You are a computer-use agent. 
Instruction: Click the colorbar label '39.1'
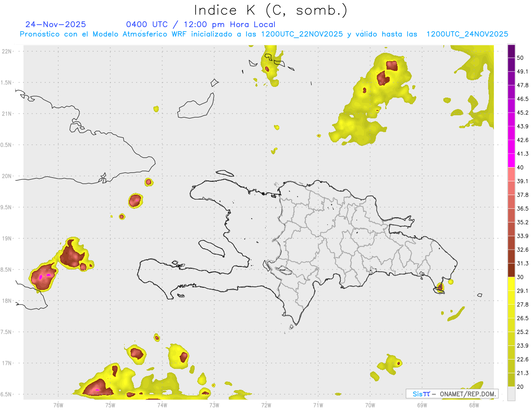point(523,181)
